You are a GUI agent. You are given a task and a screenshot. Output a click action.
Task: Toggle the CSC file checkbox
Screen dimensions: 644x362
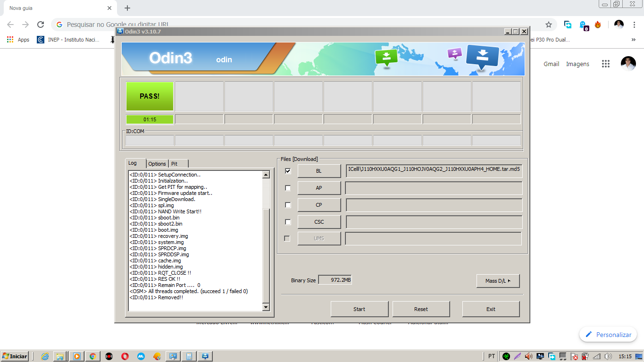pyautogui.click(x=288, y=222)
